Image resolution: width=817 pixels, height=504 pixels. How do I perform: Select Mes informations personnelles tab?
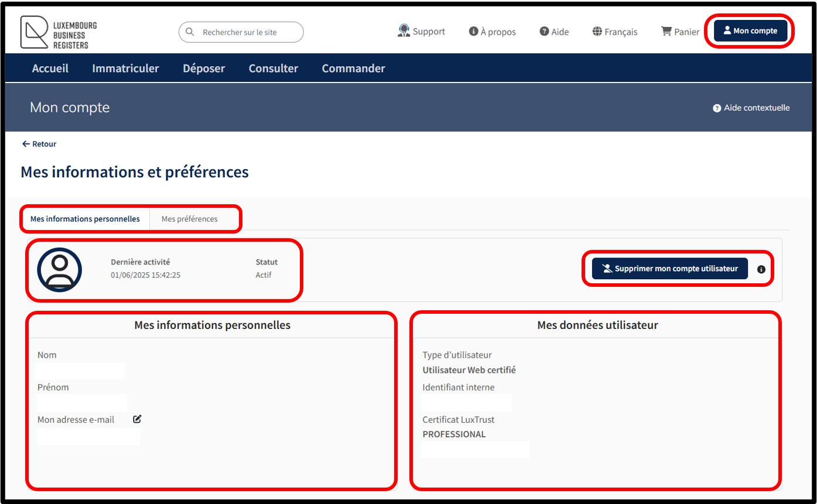tap(85, 219)
